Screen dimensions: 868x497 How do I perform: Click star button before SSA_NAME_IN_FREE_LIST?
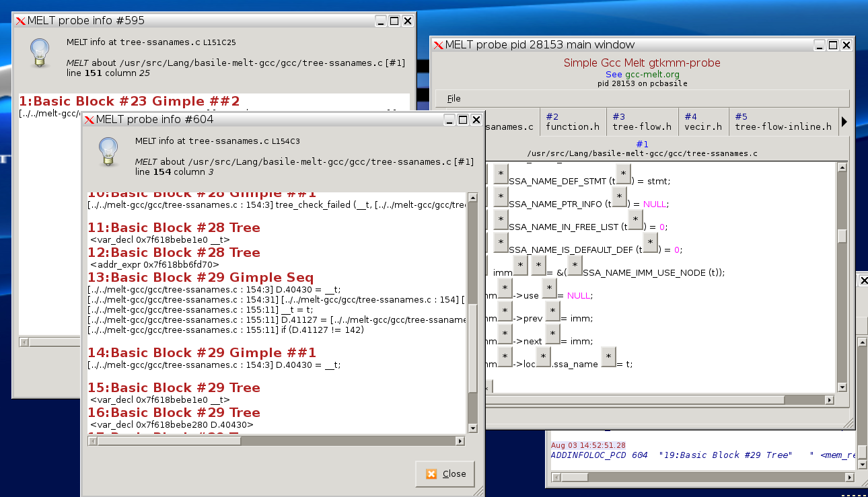(x=500, y=221)
